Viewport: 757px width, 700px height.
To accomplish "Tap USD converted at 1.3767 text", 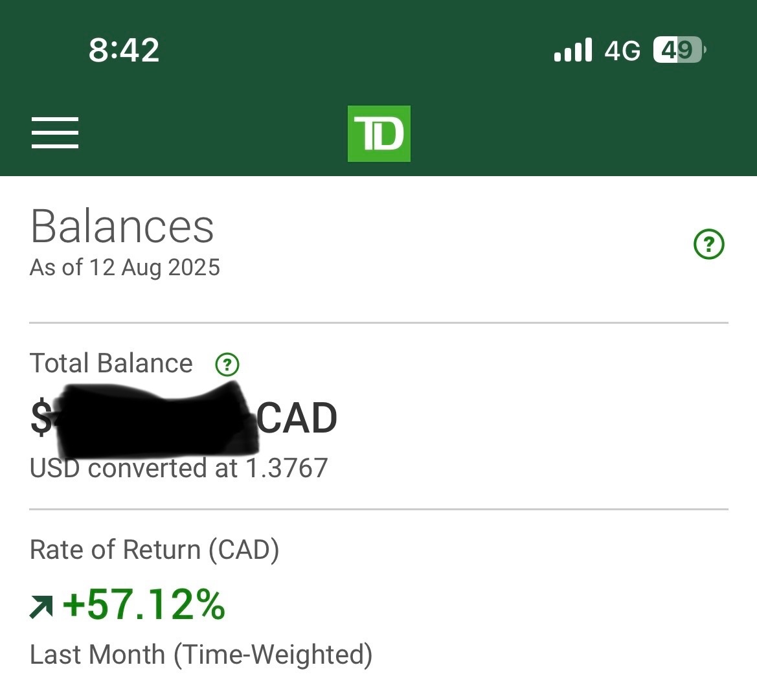I will (x=179, y=468).
